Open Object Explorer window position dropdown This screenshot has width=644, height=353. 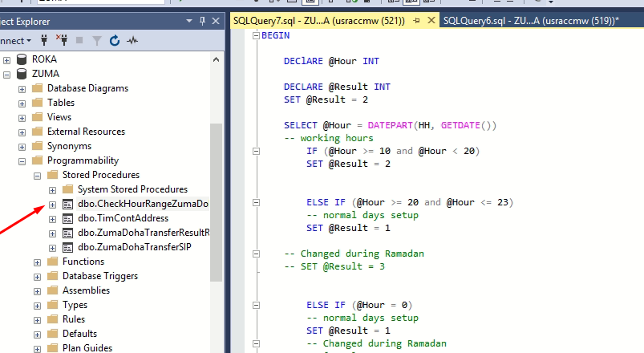point(188,20)
